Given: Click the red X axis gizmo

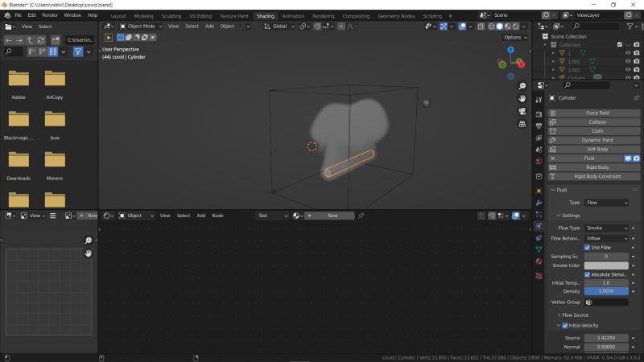Looking at the screenshot, I should coord(521,64).
